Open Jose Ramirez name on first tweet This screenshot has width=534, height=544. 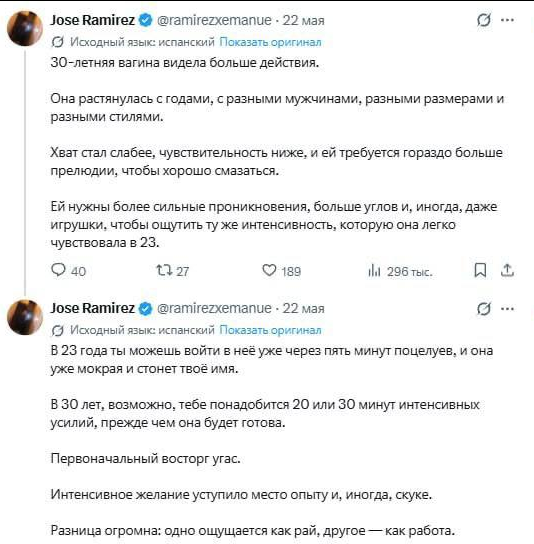click(92, 20)
